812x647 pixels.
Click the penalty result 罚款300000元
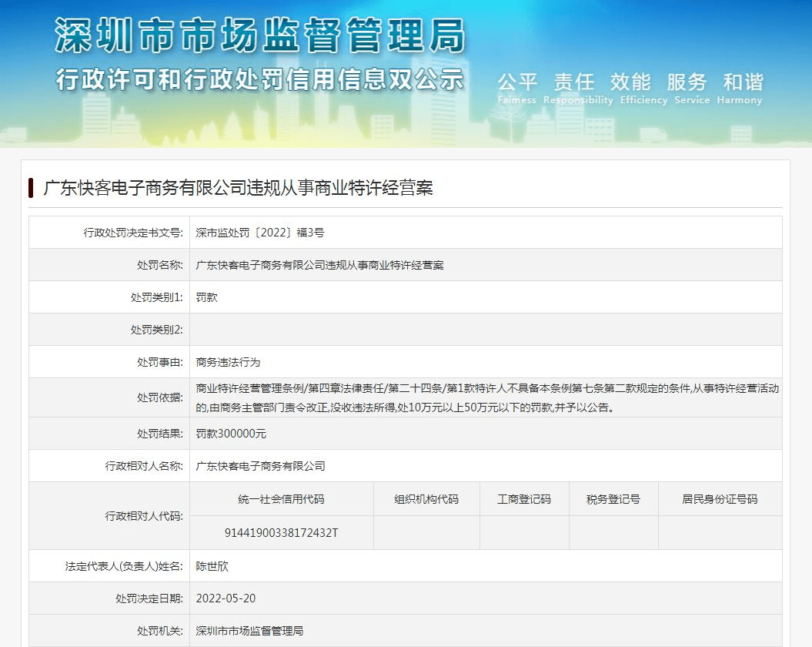pos(231,434)
